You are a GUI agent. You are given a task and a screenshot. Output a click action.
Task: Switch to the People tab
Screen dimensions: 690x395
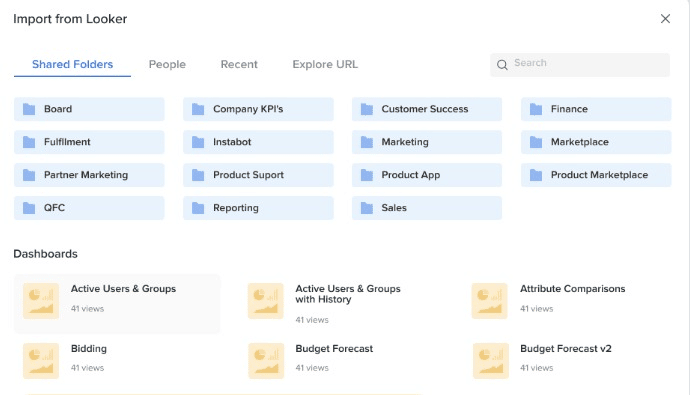[167, 64]
